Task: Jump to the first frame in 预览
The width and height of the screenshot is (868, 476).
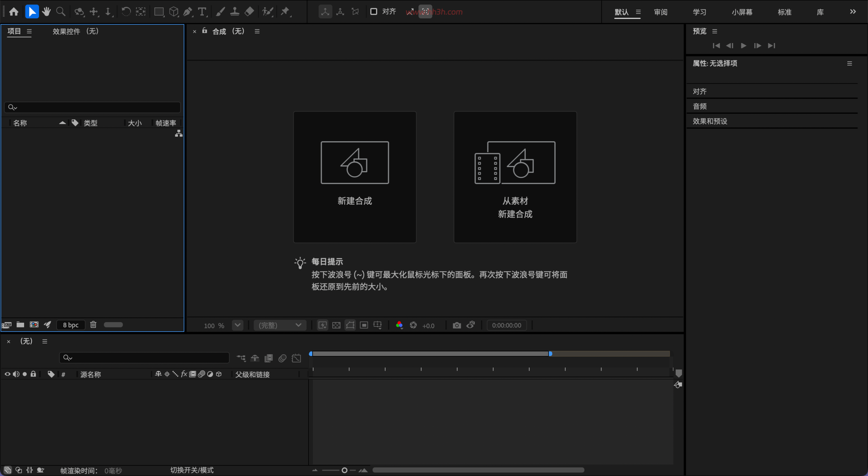Action: 716,45
